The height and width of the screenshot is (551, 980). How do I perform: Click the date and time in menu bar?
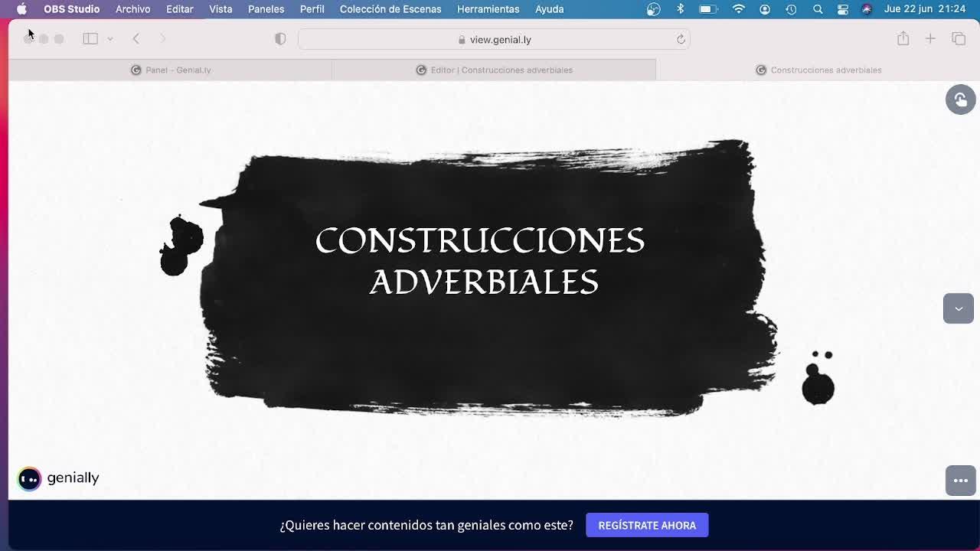click(924, 9)
